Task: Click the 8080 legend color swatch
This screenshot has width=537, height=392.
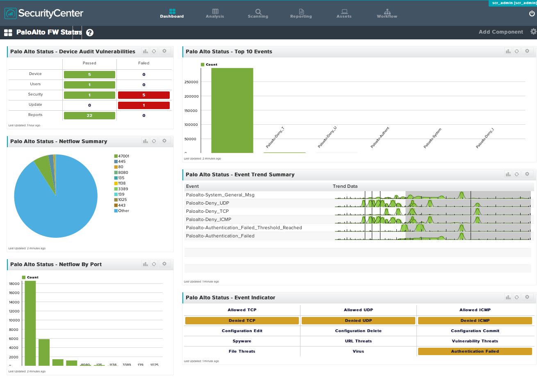Action: (x=116, y=173)
